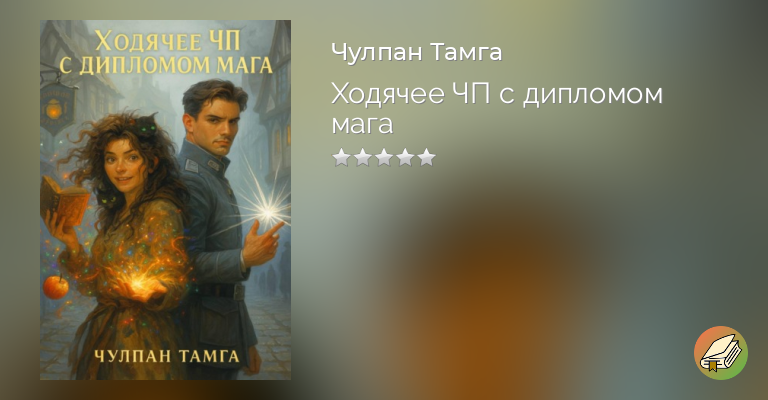This screenshot has width=768, height=400.
Task: Click the golden cover title Ходячее ЧП
Action: click(168, 42)
